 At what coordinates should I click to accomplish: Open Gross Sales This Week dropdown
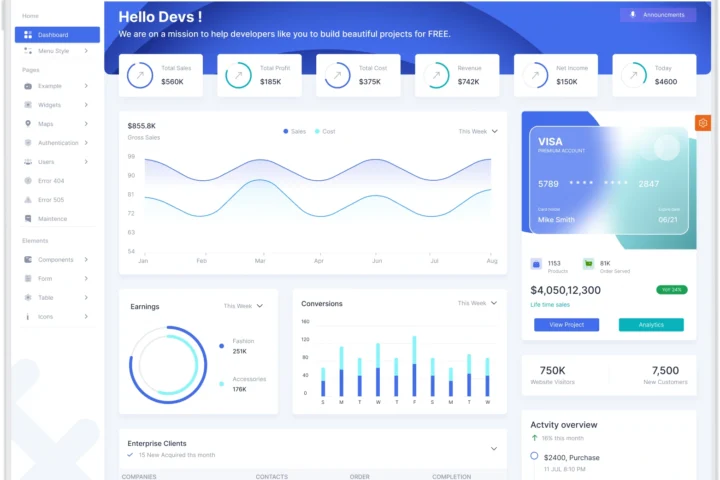point(478,131)
